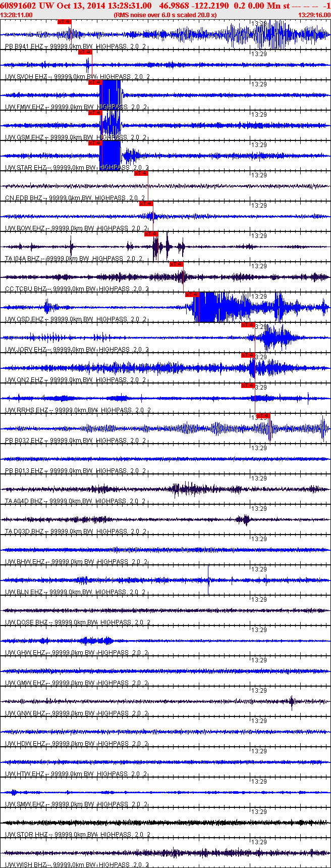The image size is (331, 868).
Task: Click the pick marker on CC.TCBU trace
Action: point(176,264)
